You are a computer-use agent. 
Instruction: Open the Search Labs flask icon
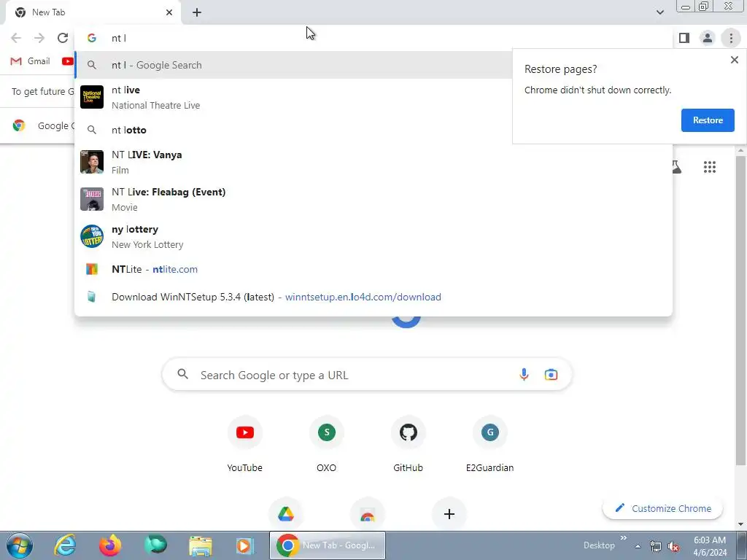pyautogui.click(x=676, y=167)
